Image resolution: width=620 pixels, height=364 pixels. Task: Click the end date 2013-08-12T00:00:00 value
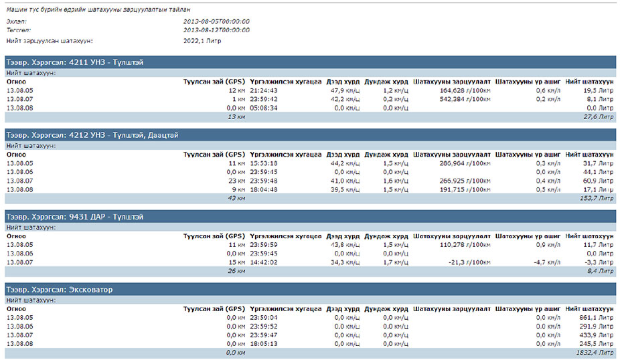point(216,30)
